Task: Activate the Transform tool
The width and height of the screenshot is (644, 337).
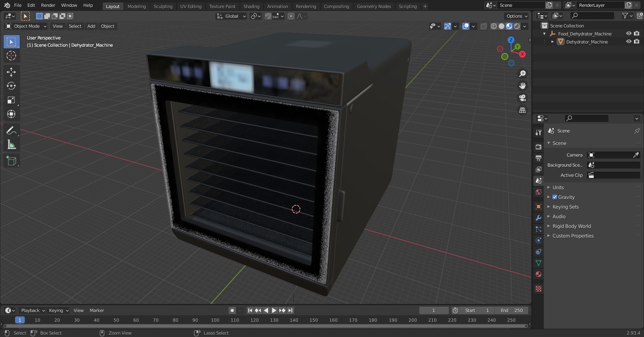Action: pos(11,114)
